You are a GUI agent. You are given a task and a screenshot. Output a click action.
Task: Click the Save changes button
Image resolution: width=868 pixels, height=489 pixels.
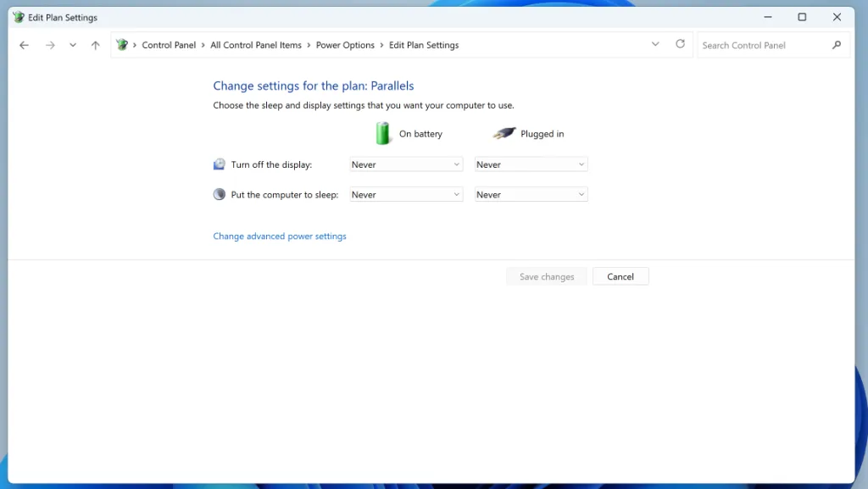546,276
